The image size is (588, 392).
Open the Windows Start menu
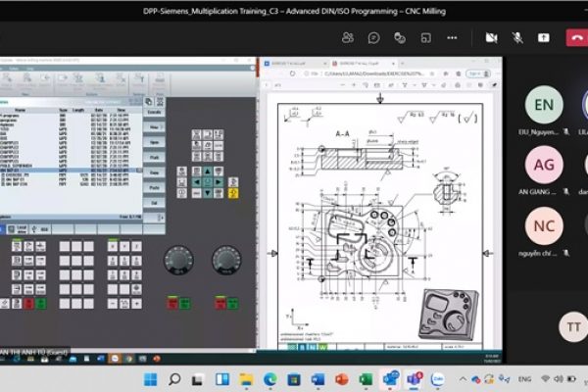[150, 379]
